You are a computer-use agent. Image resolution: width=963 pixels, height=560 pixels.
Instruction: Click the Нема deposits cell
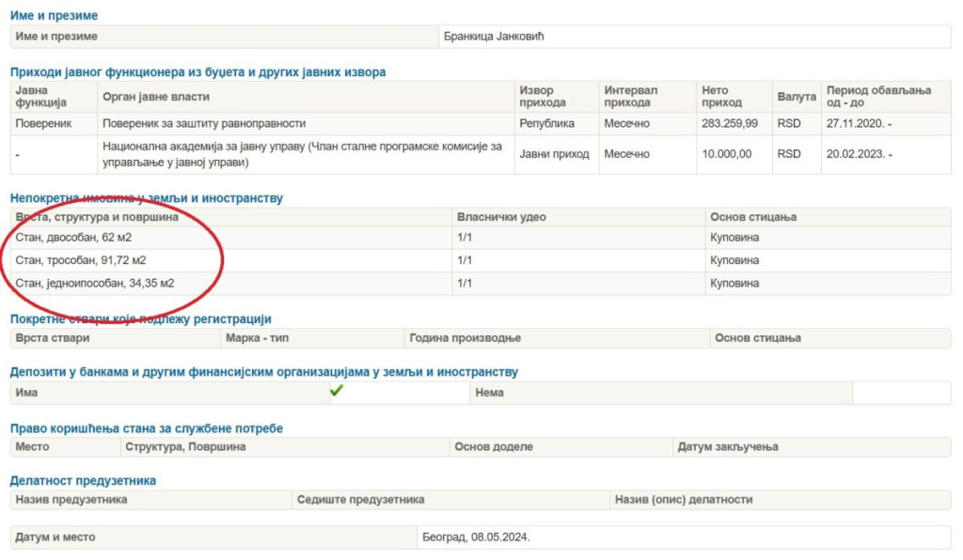tap(490, 393)
